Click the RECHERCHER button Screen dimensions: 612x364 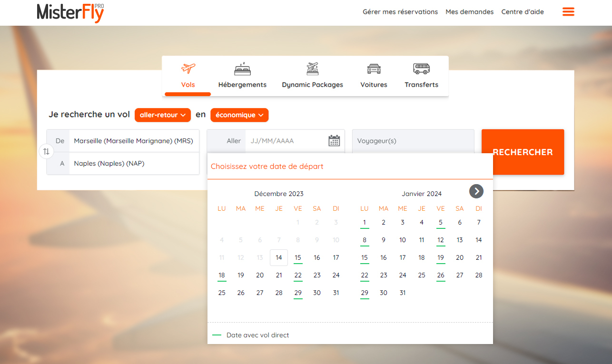click(x=523, y=152)
